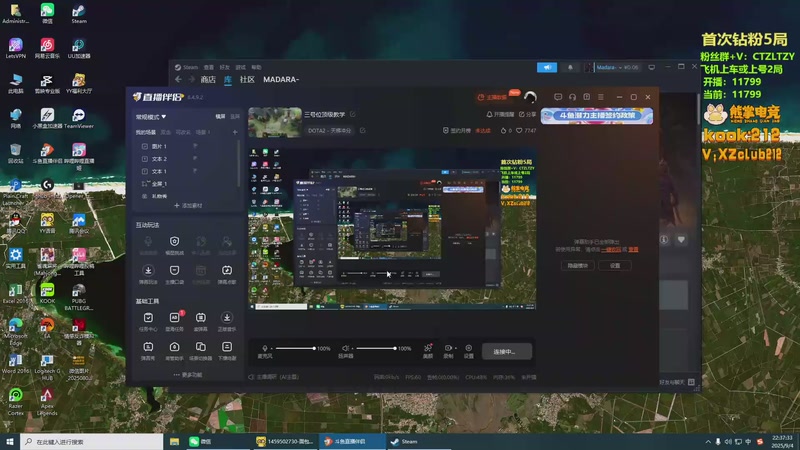The width and height of the screenshot is (800, 450).
Task: Edit the DOTA2 category with its pencil icon
Action: pos(362,131)
